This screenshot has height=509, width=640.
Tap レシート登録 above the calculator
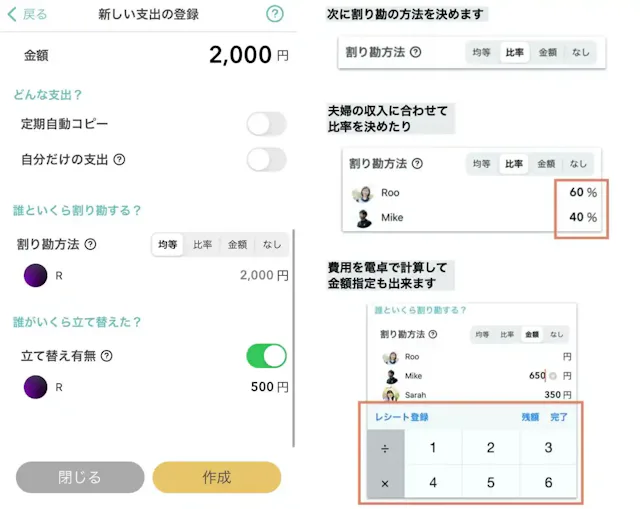401,417
